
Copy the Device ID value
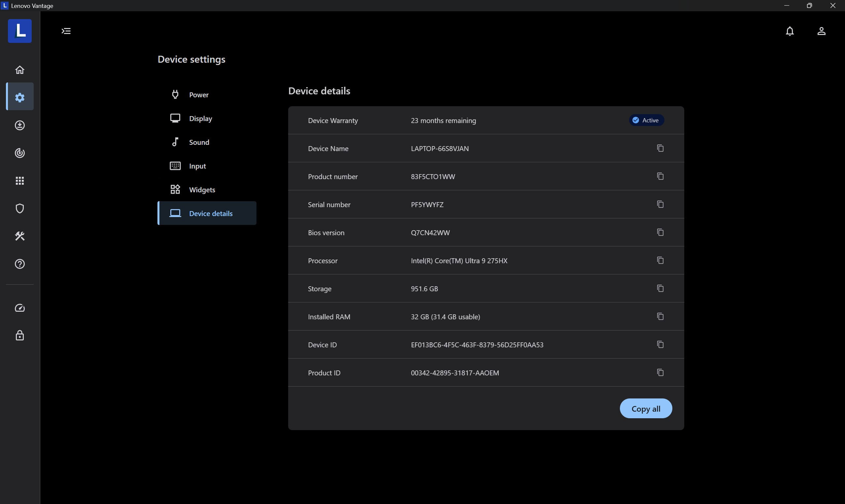coord(660,344)
